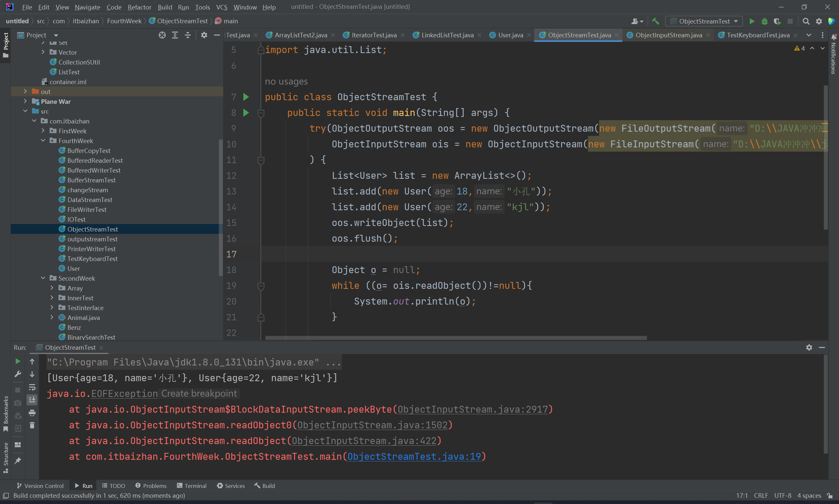This screenshot has height=504, width=839.
Task: Select opened file crosshair icon in Project panel
Action: click(162, 35)
